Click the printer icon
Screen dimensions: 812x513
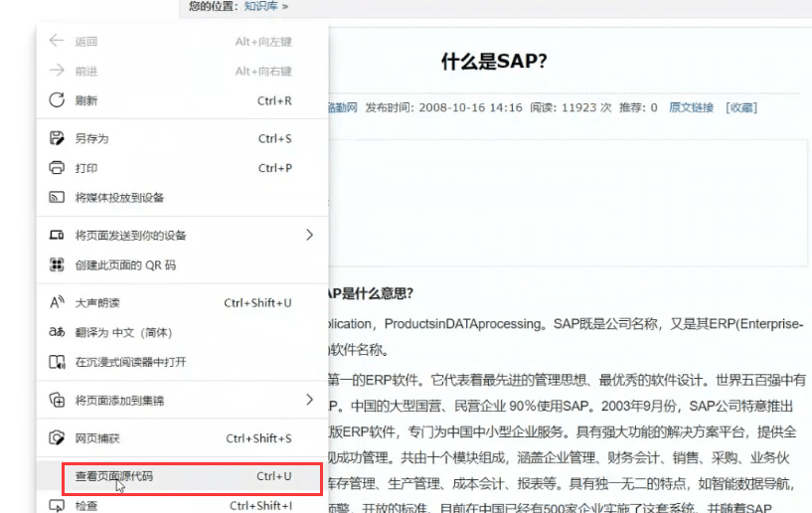pyautogui.click(x=57, y=168)
